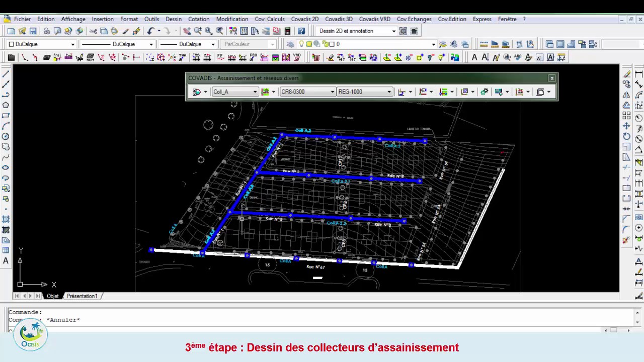Click the network draw icon in Covadis panel
This screenshot has width=644, height=362.
point(197,92)
